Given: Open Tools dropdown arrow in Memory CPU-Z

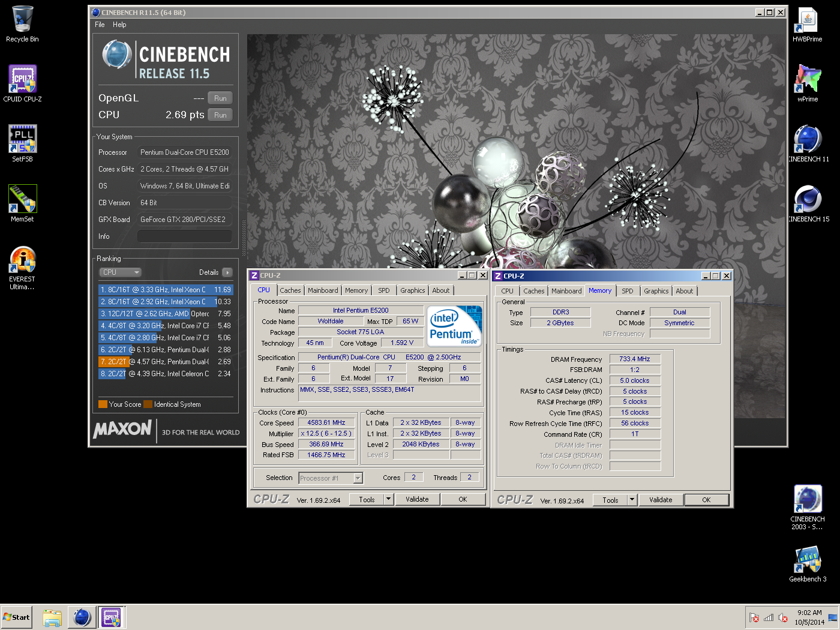Looking at the screenshot, I should [632, 499].
